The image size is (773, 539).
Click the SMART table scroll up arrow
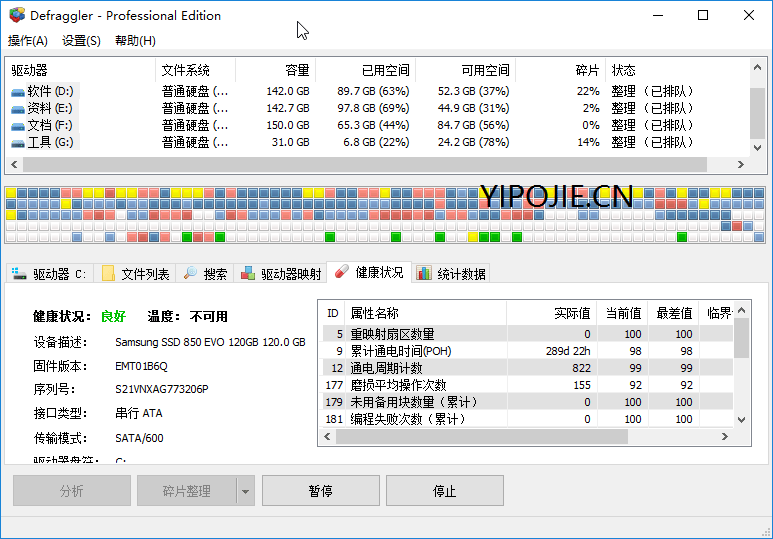click(741, 310)
